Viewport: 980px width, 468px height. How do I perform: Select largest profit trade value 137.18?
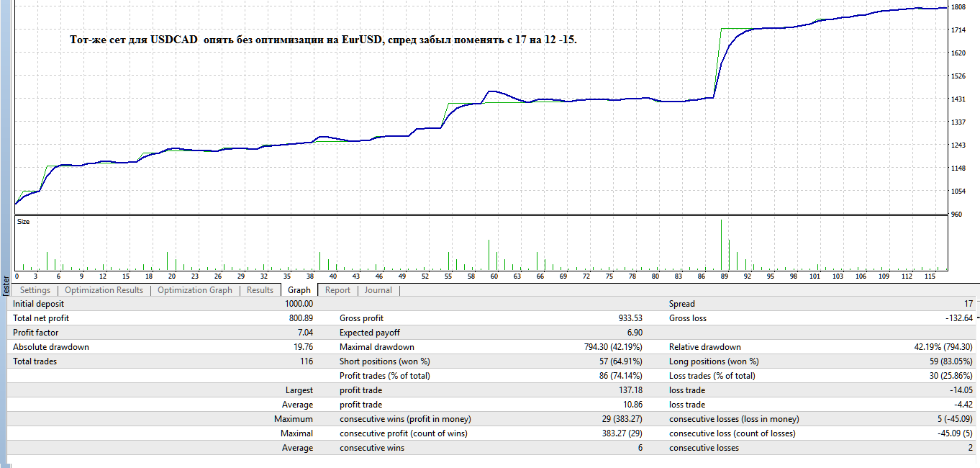pyautogui.click(x=629, y=390)
